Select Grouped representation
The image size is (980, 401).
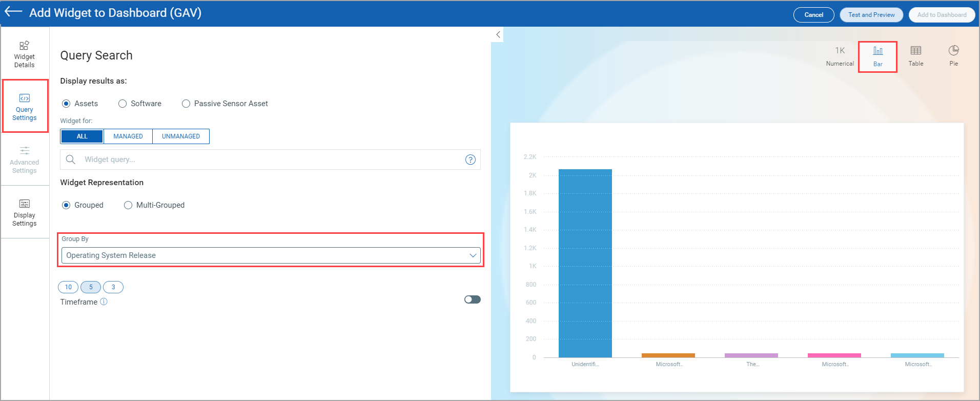tap(66, 205)
